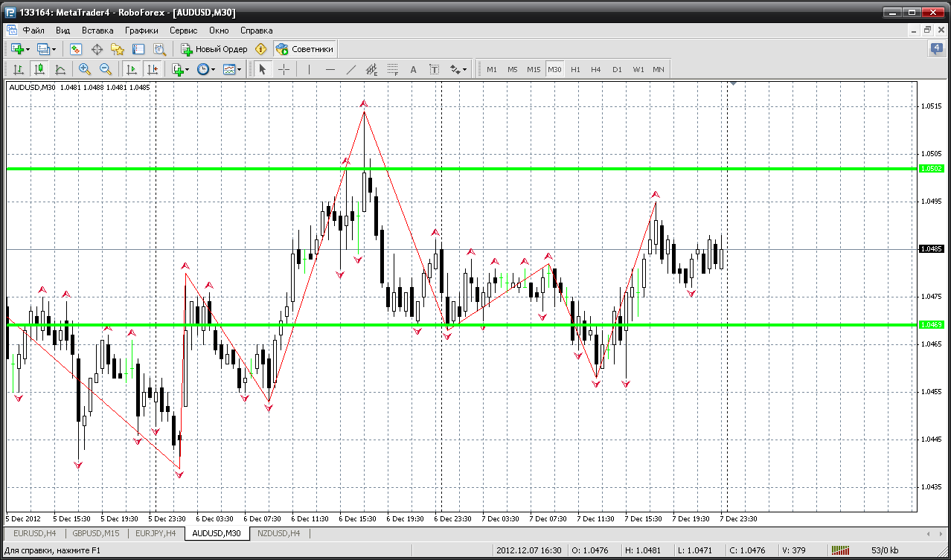Open the Strategy Tester icon

pyautogui.click(x=159, y=49)
